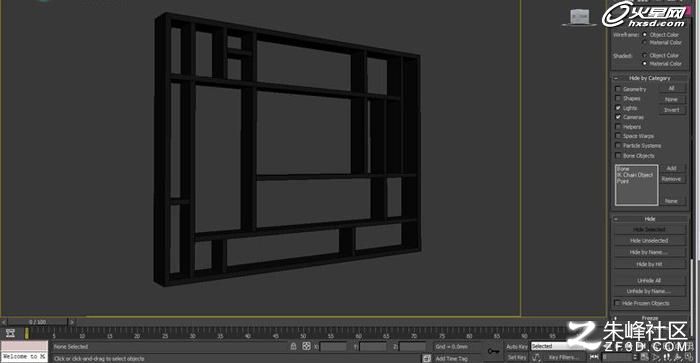Screen dimensions: 700x363
Task: Uncheck the Lights category checkbox
Action: tap(618, 108)
